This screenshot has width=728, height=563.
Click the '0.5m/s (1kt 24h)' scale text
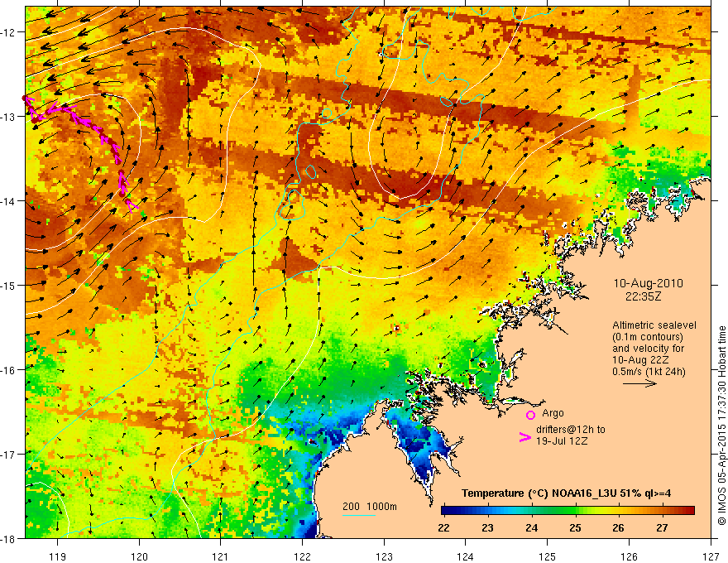(649, 371)
